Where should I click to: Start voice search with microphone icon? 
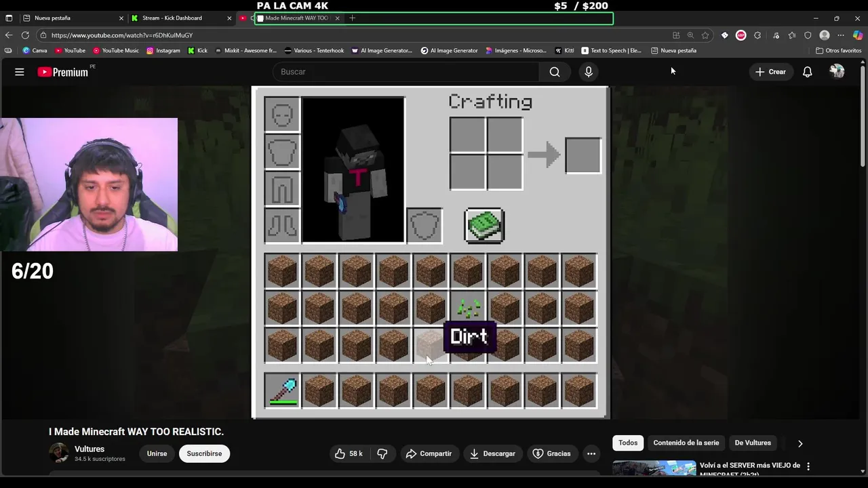588,72
